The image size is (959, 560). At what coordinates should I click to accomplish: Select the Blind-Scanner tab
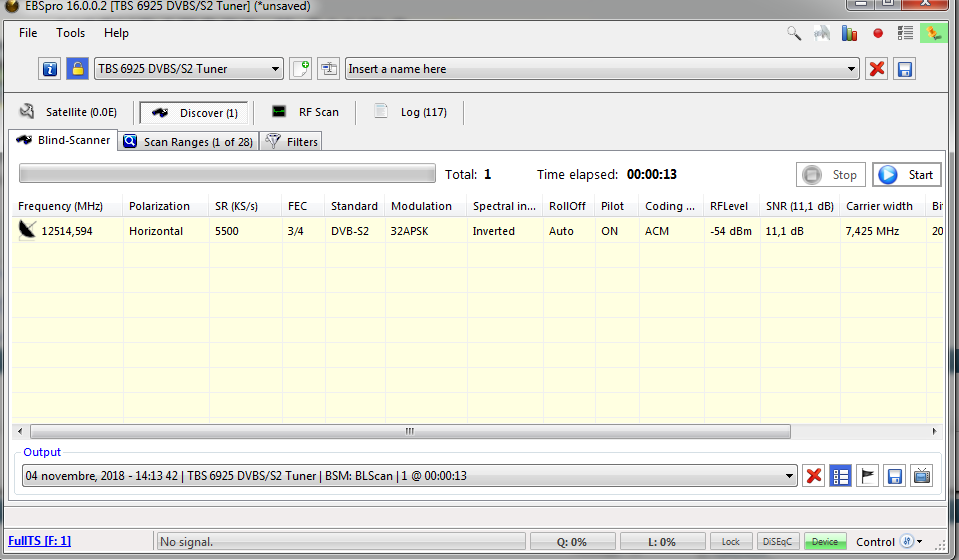click(63, 140)
